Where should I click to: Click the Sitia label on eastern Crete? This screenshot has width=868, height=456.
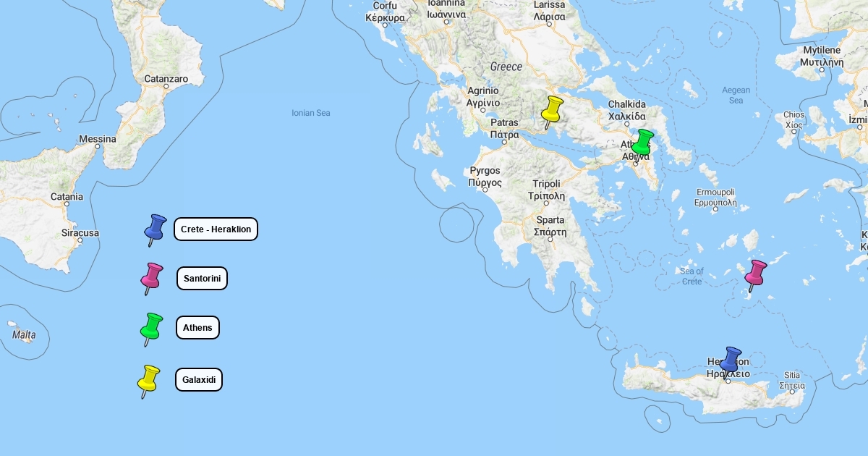[x=792, y=380]
